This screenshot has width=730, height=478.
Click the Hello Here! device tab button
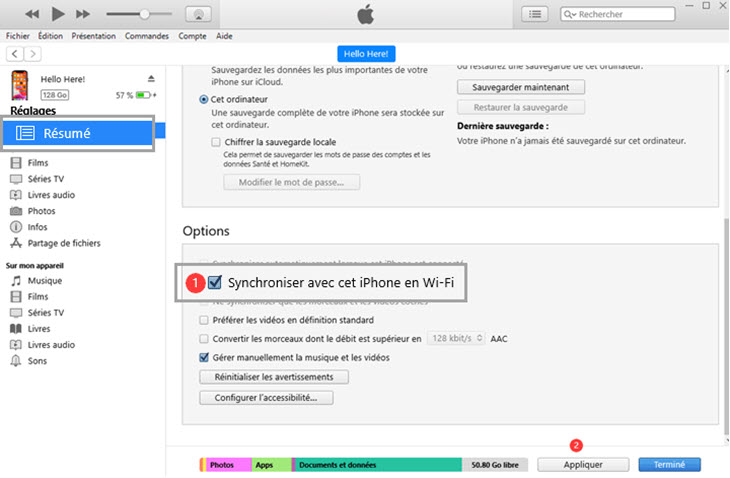point(366,54)
